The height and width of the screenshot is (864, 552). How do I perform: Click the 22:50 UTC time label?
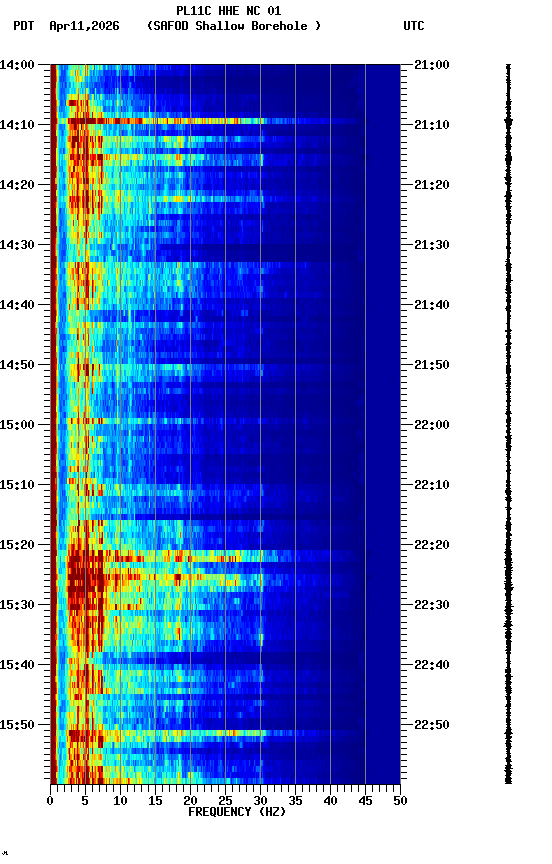point(432,725)
